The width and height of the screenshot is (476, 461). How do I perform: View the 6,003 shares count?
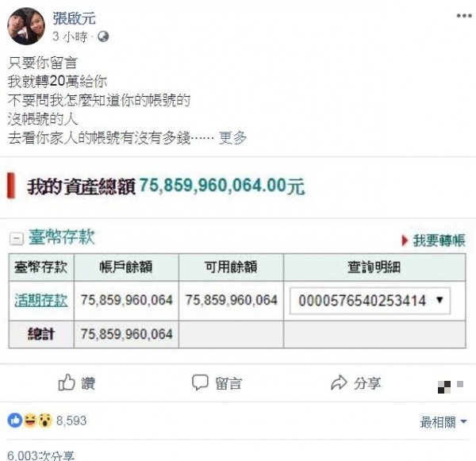tap(40, 455)
